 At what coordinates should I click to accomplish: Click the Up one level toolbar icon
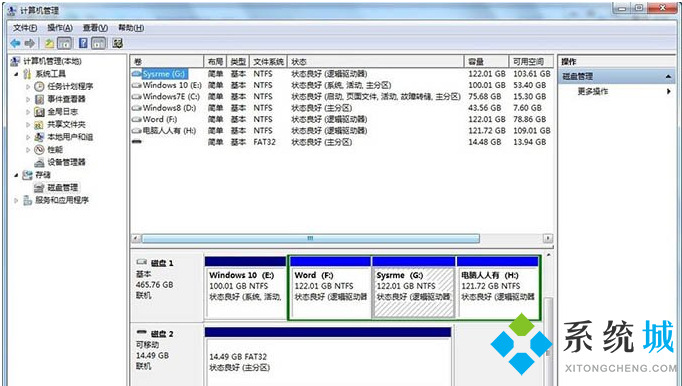(x=49, y=43)
